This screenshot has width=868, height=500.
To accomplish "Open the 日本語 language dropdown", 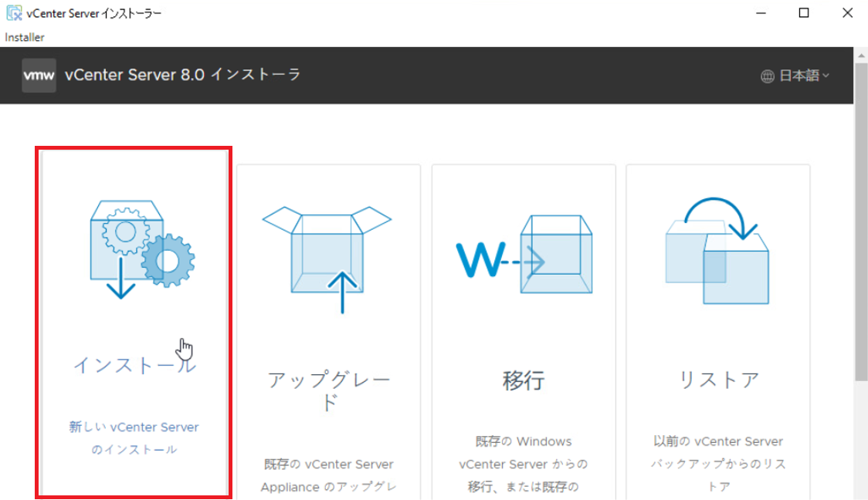I will [x=795, y=76].
